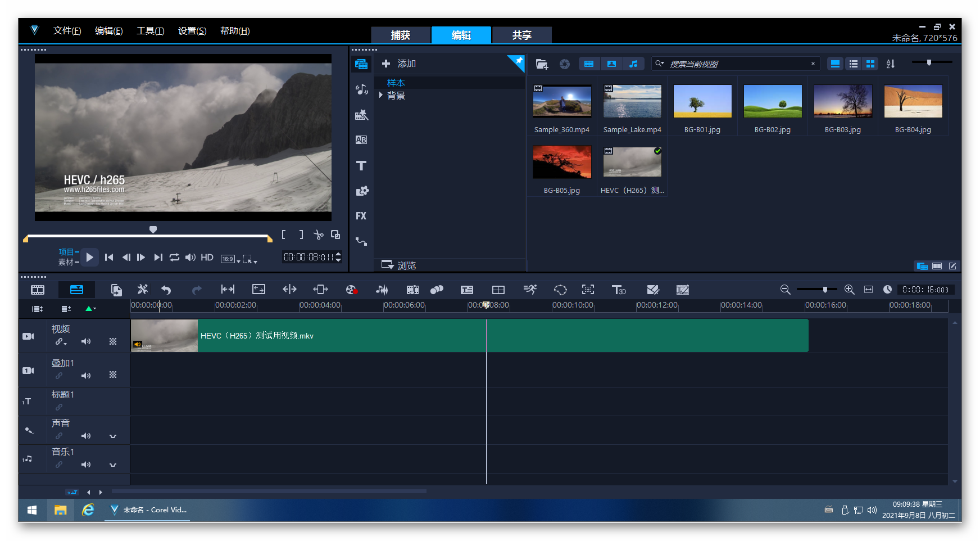The width and height of the screenshot is (980, 541).
Task: Zoom in the timeline with the plus magnifier
Action: click(x=850, y=290)
